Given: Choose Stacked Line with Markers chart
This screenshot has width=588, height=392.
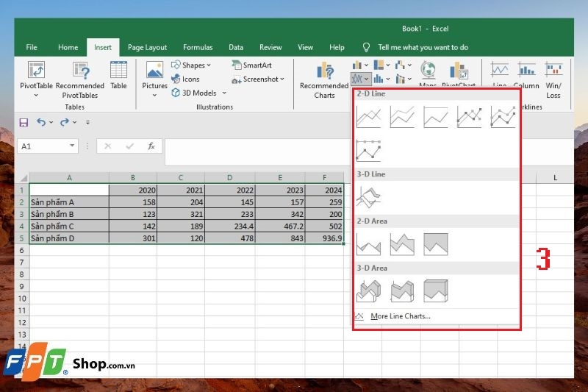Looking at the screenshot, I should click(503, 117).
